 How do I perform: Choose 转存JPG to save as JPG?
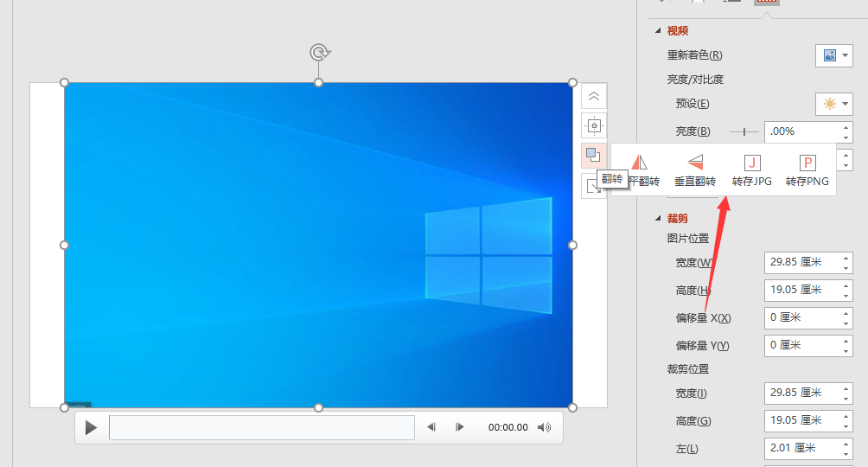tap(752, 170)
